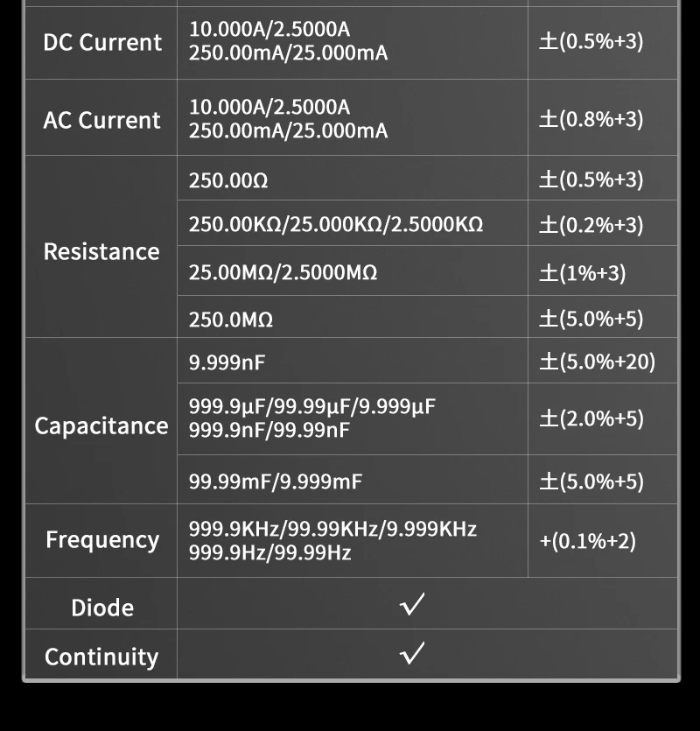The width and height of the screenshot is (700, 731).
Task: Select the Diode label cell
Action: pos(101,604)
